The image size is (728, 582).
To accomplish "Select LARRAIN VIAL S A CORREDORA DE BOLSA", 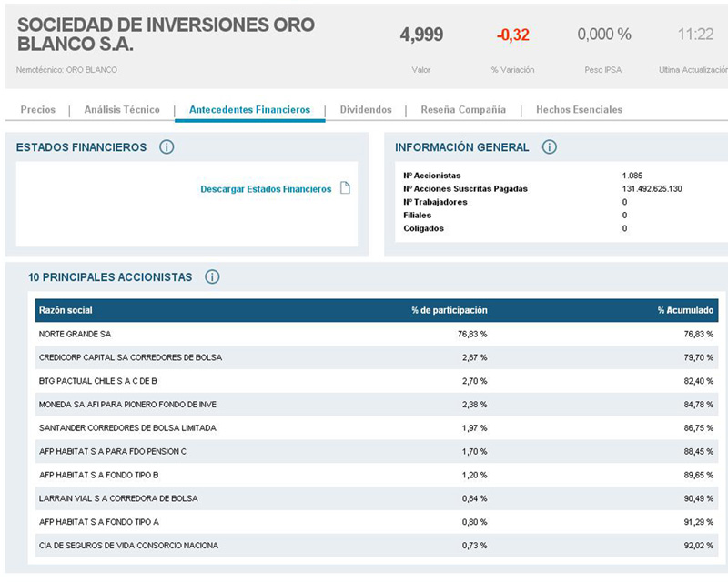I will click(x=118, y=498).
